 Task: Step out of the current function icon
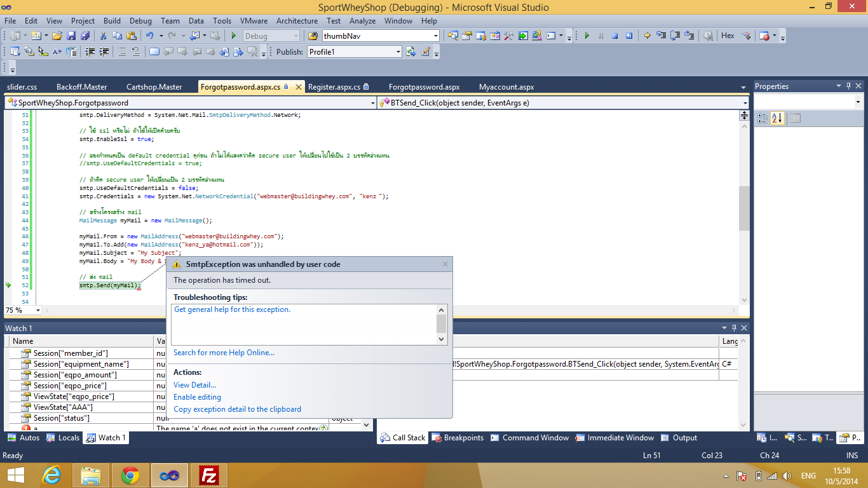pos(689,36)
